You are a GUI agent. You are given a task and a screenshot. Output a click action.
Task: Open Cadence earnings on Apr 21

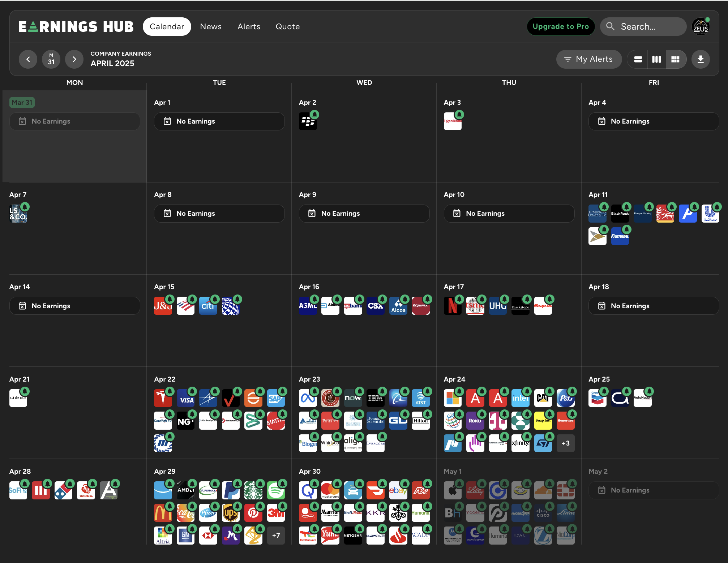click(18, 398)
